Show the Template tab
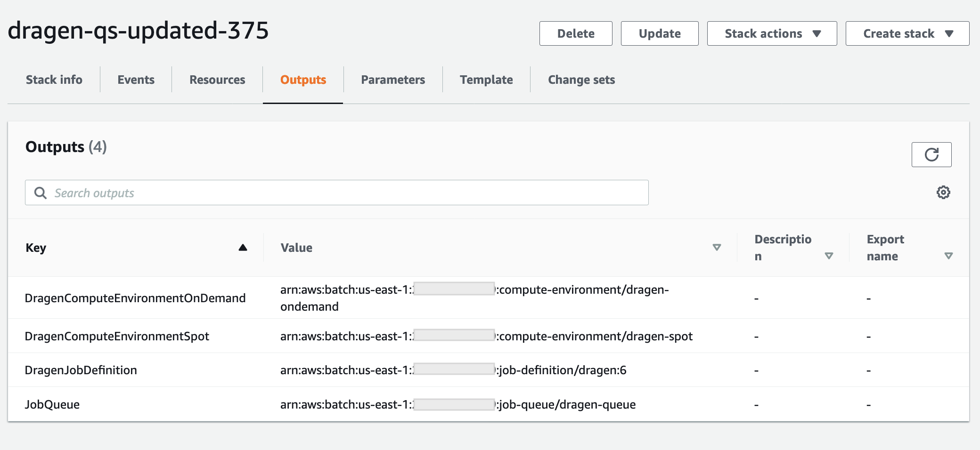This screenshot has width=980, height=450. click(x=486, y=80)
